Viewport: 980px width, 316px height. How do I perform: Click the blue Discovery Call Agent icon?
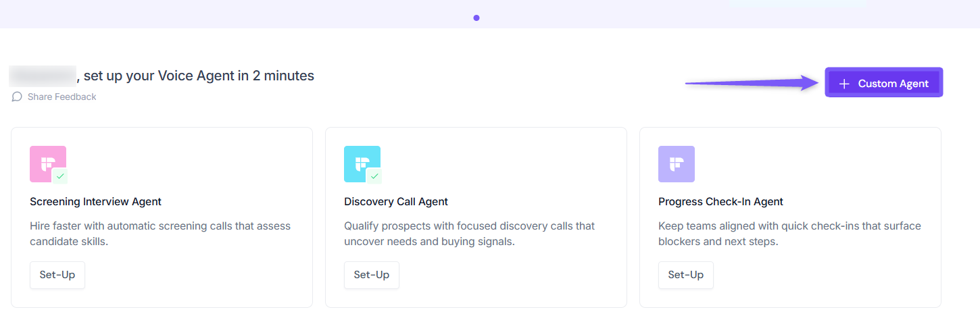click(x=360, y=162)
